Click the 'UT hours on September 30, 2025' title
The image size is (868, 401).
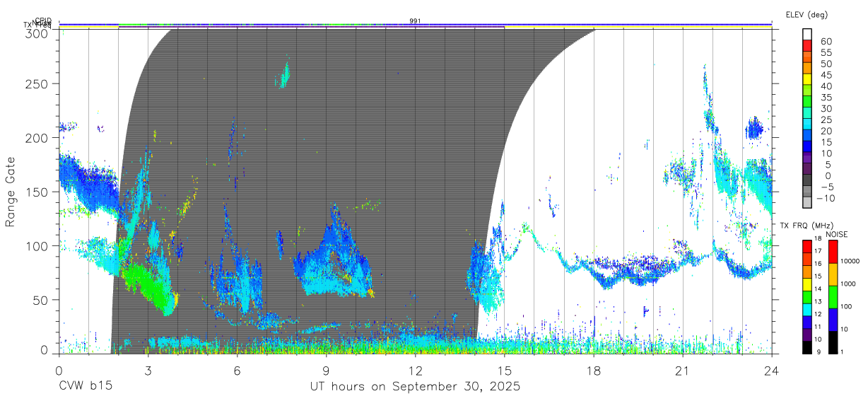pyautogui.click(x=416, y=386)
